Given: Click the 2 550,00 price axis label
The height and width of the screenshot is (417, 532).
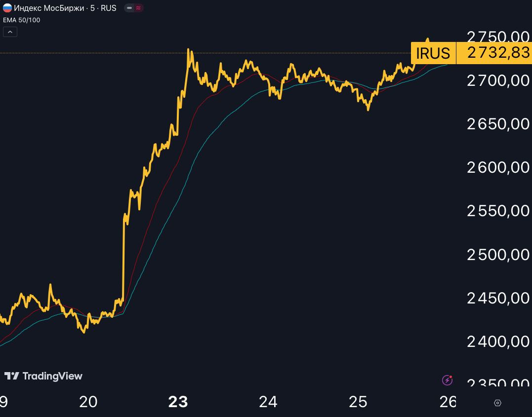Looking at the screenshot, I should pos(498,211).
